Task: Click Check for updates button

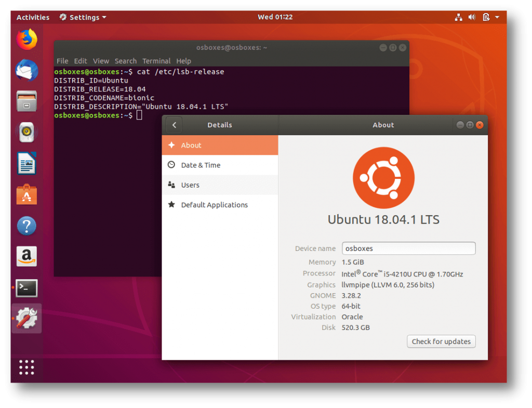Action: point(441,341)
